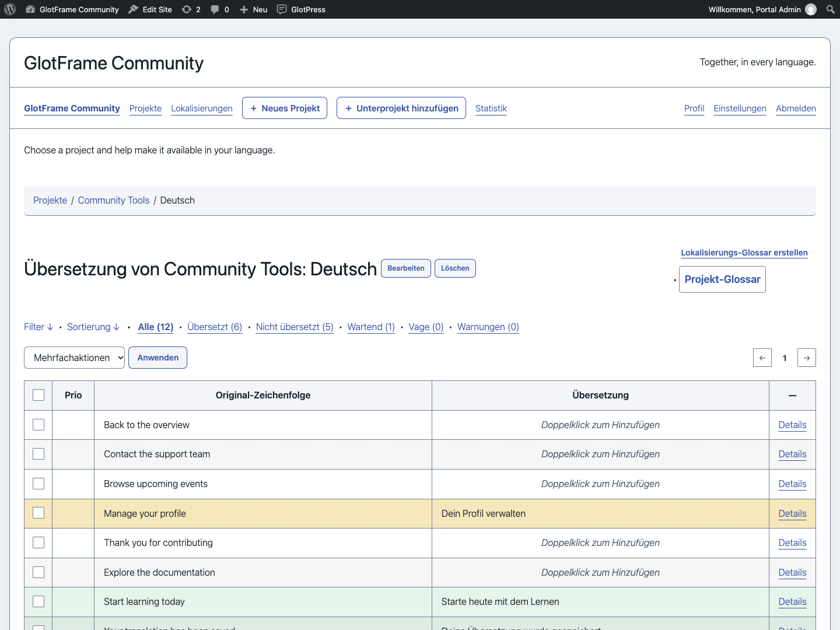Open the Neu menu in admin bar
The width and height of the screenshot is (840, 630).
(254, 9)
